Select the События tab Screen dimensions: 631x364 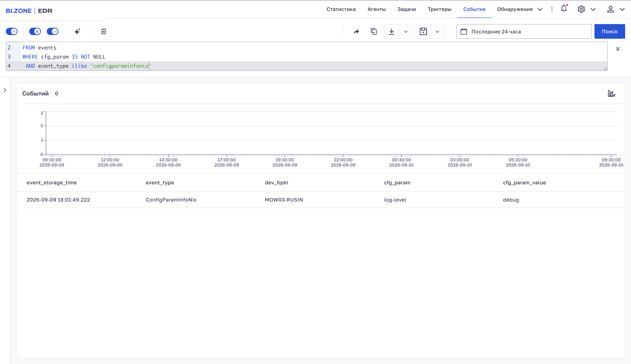pyautogui.click(x=474, y=9)
